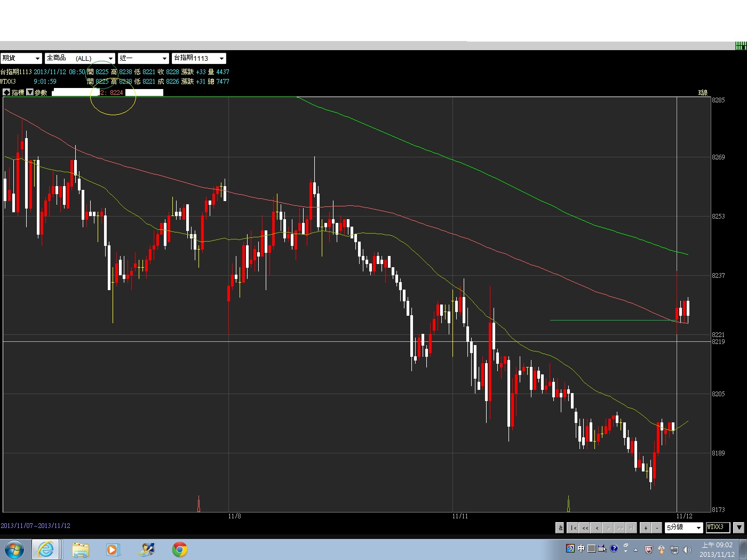This screenshot has height=560, width=747.
Task: Click the 參數 down-arrow icon
Action: [x=30, y=92]
